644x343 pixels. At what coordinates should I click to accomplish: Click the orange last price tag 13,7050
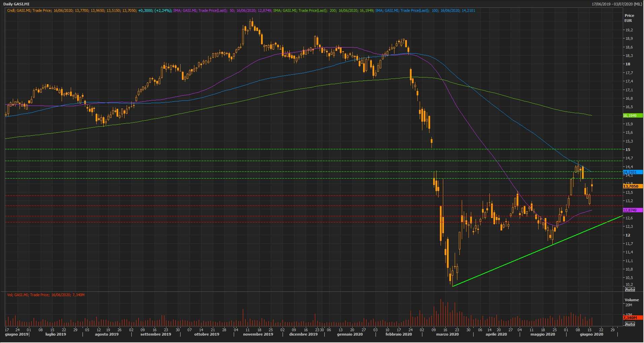(x=632, y=186)
